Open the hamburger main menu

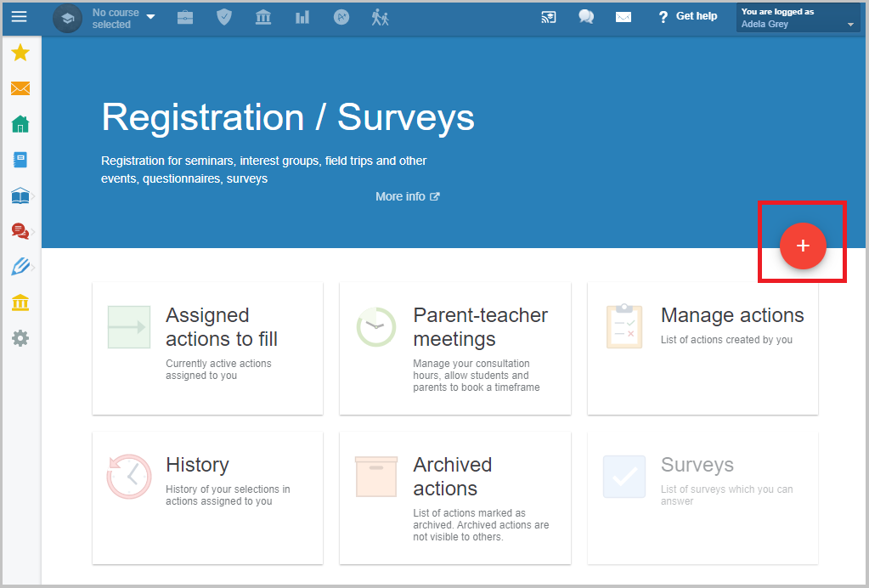pos(19,16)
